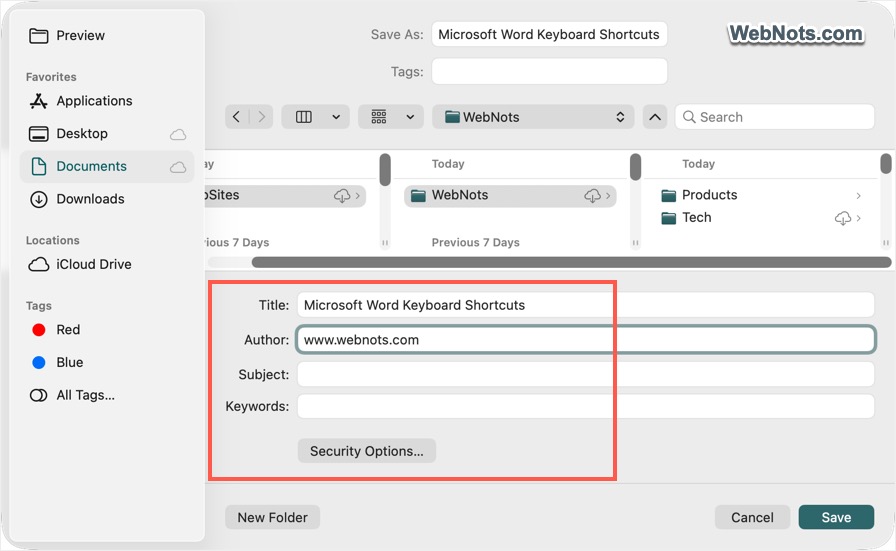Click the group-by grid icon
Image resolution: width=896 pixels, height=551 pixels.
[x=379, y=117]
